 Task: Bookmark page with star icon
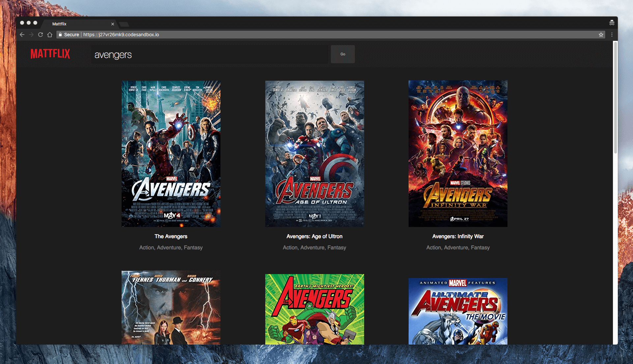pos(601,35)
